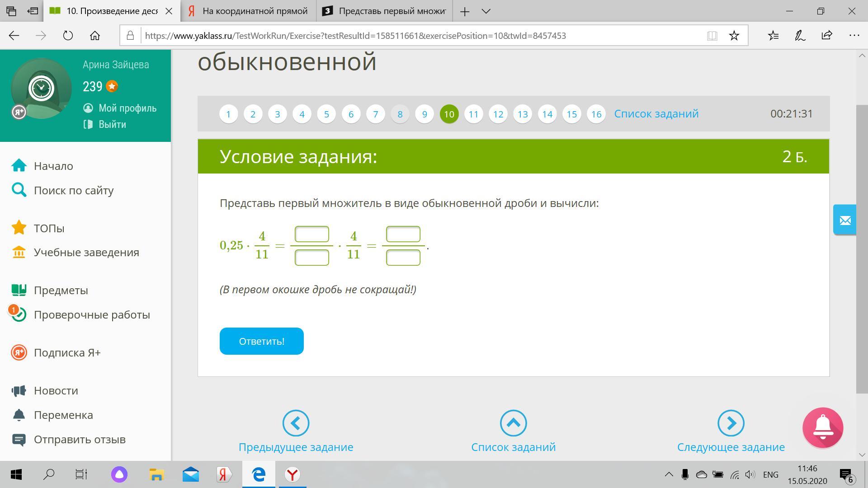This screenshot has width=868, height=488.
Task: Click the first fraction numerator field
Action: click(311, 234)
